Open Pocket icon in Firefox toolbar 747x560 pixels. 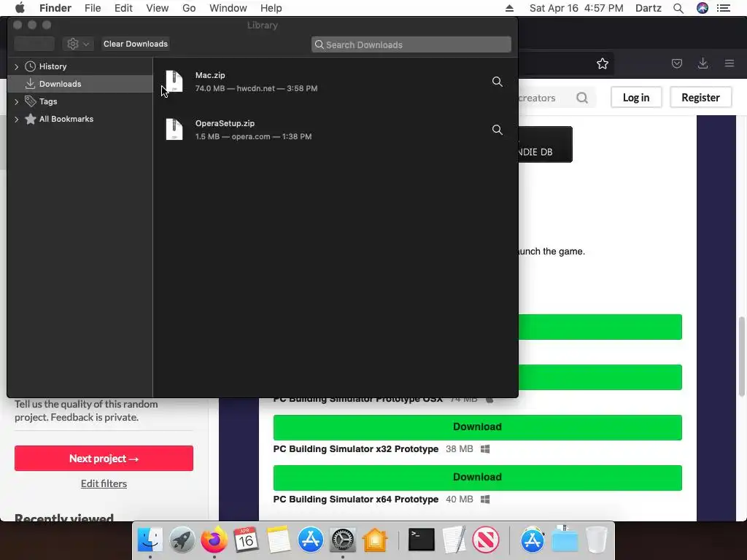[x=676, y=63]
